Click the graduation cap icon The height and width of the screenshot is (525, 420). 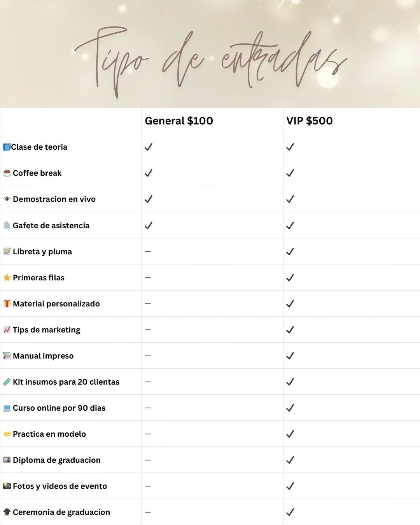tap(7, 512)
